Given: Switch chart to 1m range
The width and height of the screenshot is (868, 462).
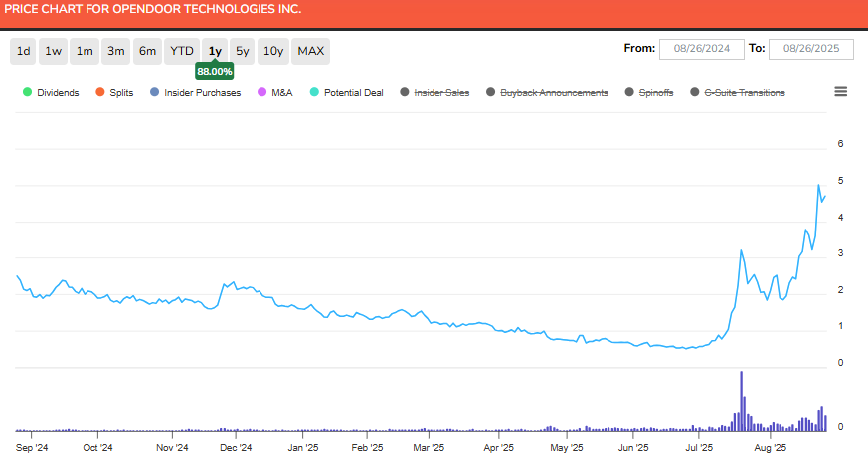Looking at the screenshot, I should pos(85,51).
